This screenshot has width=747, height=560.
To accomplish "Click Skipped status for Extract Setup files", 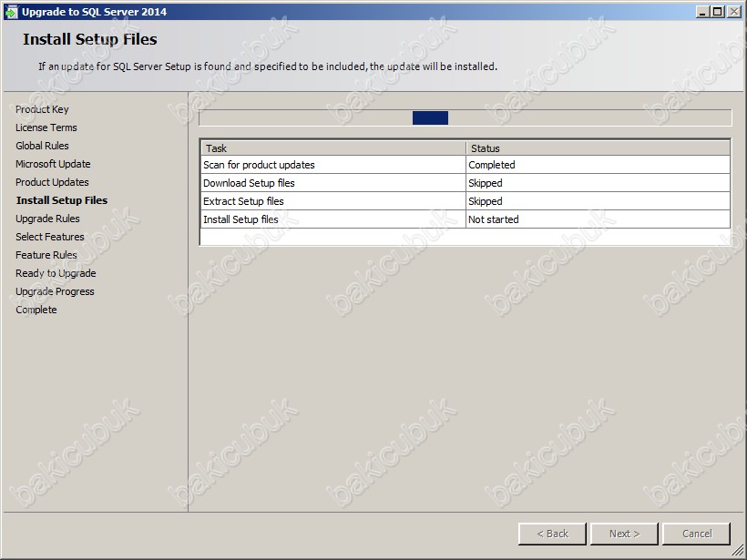I will [598, 201].
